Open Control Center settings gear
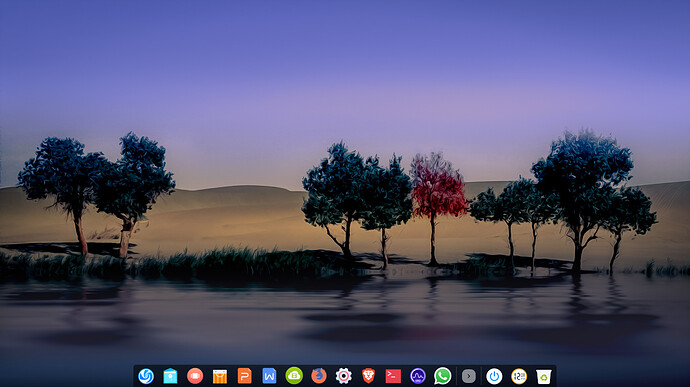Screen dimensions: 690x387 [x=344, y=376]
